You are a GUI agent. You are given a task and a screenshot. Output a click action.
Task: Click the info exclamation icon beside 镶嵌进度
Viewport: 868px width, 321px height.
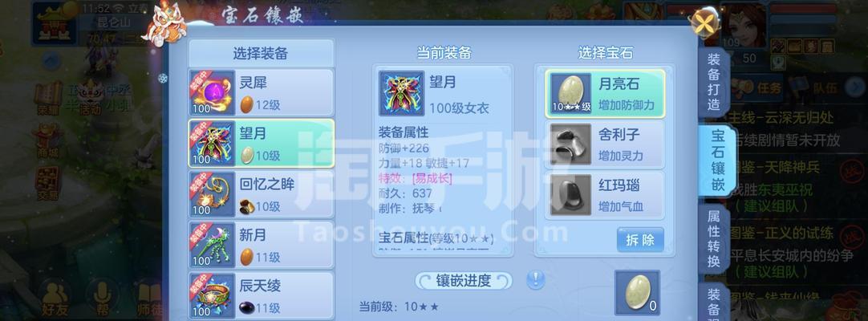[x=535, y=279]
